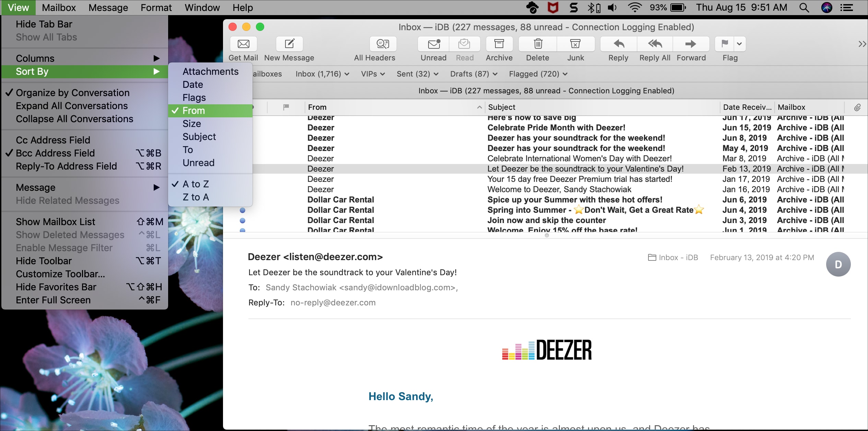Delete message using trash icon
Viewport: 868px width, 431px height.
(x=538, y=44)
